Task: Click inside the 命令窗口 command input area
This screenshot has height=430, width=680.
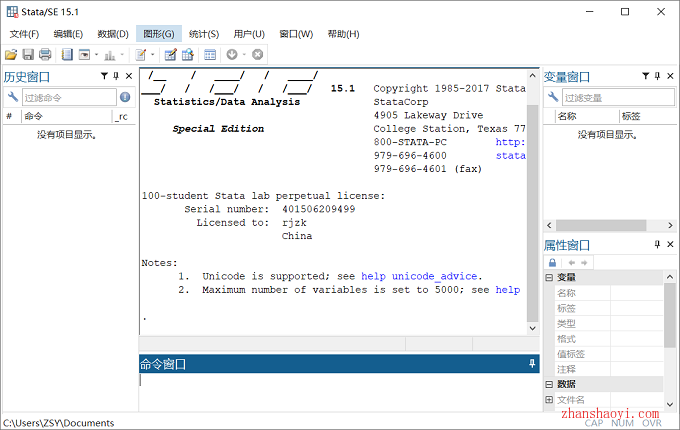Action: point(339,391)
